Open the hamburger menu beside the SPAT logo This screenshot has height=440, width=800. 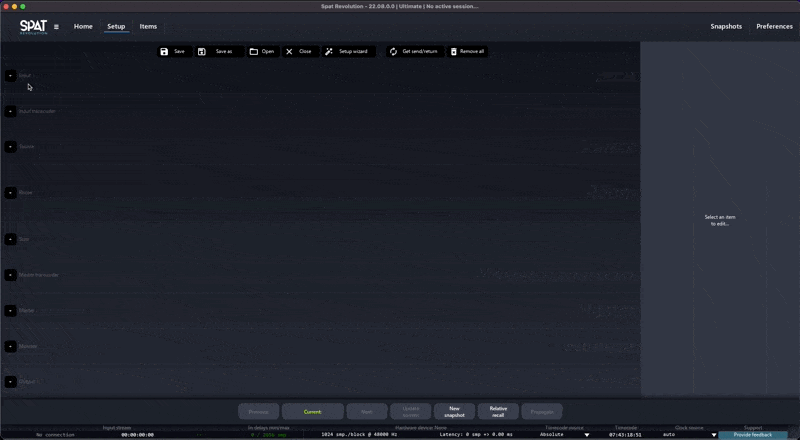[56, 27]
